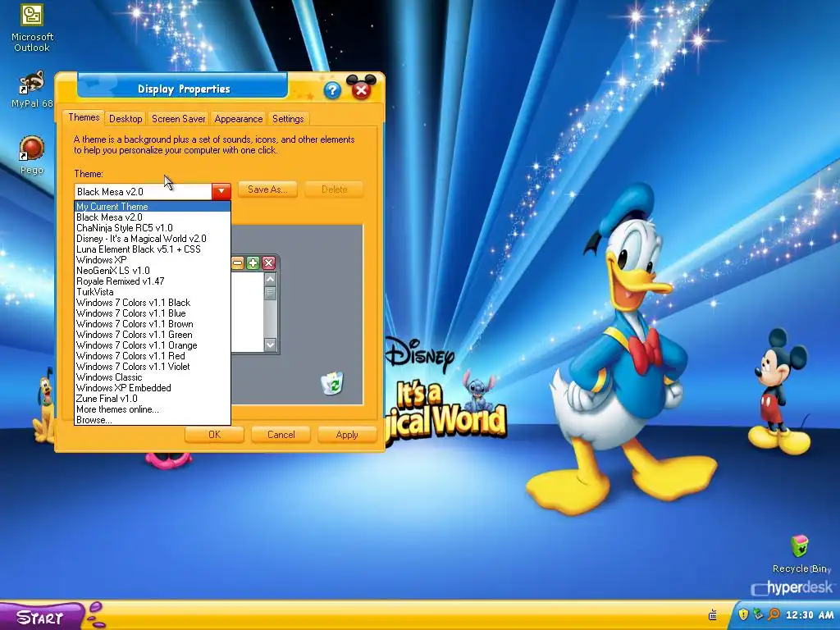Choose NeoGeniX LS v1.0 theme
Screen dimensions: 840x630
point(153,271)
